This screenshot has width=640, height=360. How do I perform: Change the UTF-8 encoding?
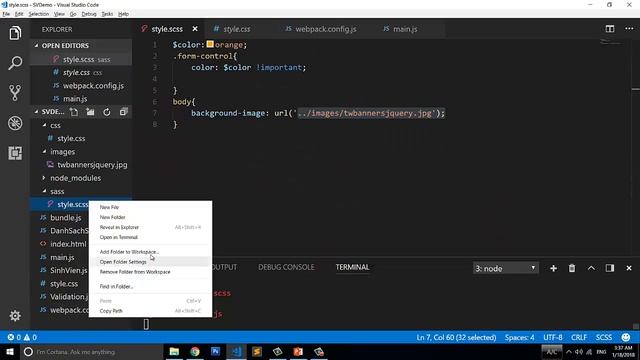point(553,337)
